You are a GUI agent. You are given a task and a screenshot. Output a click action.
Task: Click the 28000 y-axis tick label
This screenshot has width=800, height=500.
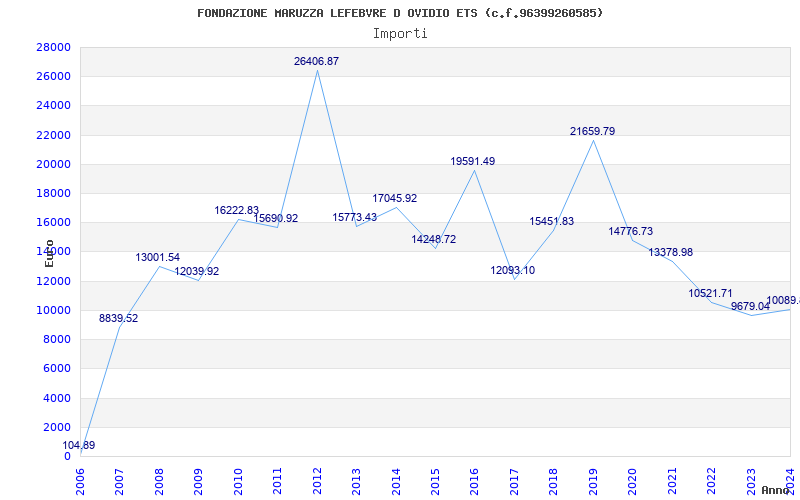53,47
